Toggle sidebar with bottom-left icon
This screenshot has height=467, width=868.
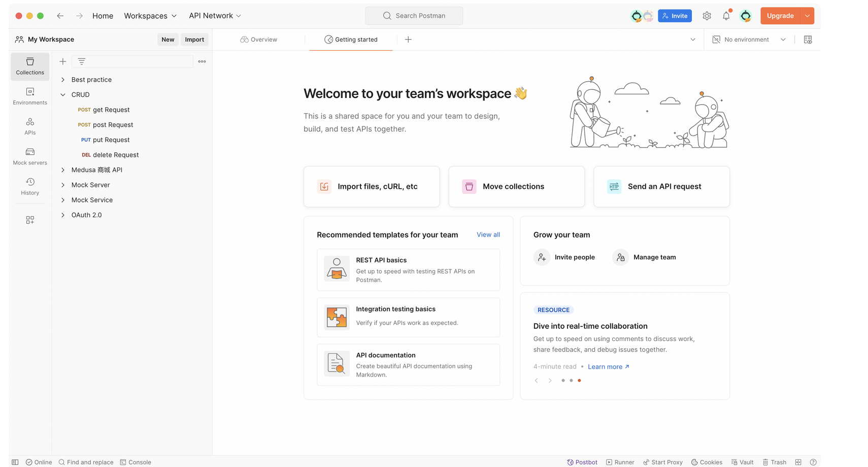[15, 462]
